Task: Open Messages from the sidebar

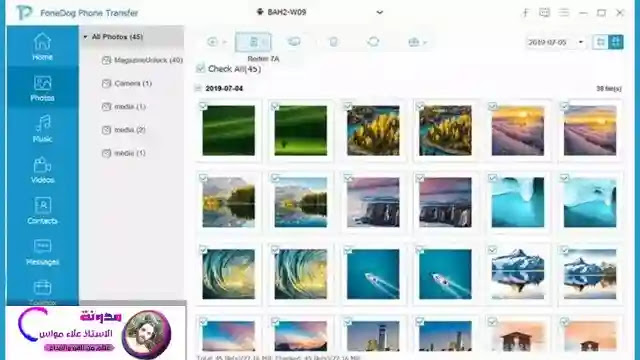Action: click(x=42, y=252)
